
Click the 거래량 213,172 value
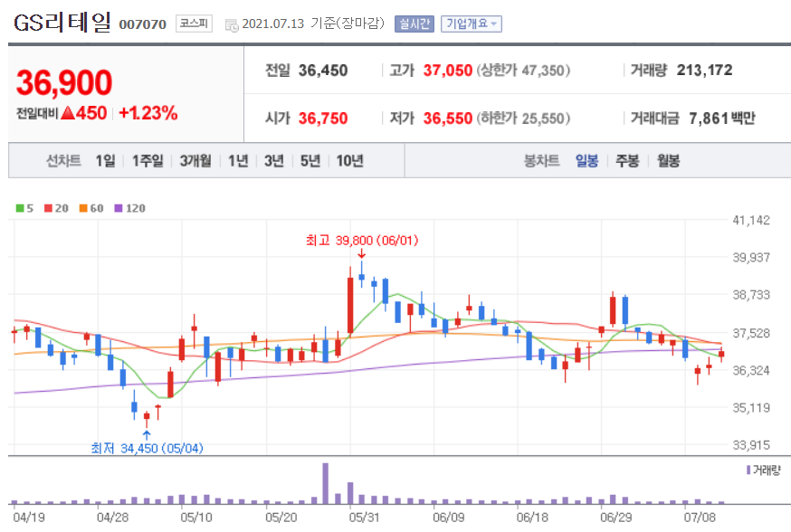(704, 70)
